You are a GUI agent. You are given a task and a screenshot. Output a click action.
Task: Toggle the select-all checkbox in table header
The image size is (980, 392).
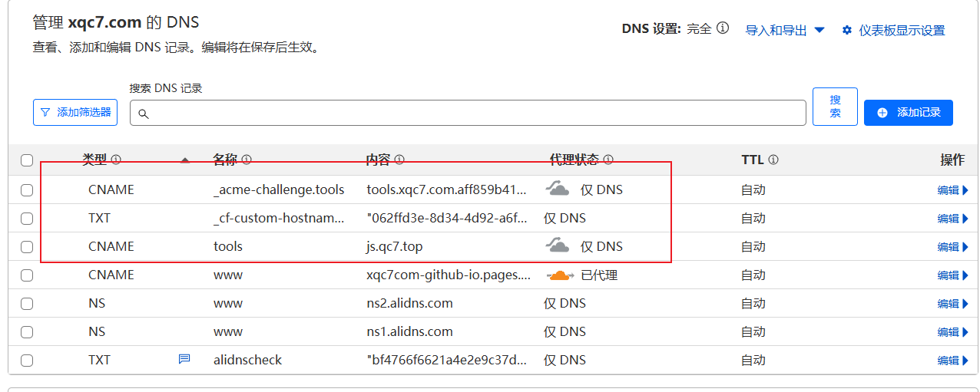point(27,160)
